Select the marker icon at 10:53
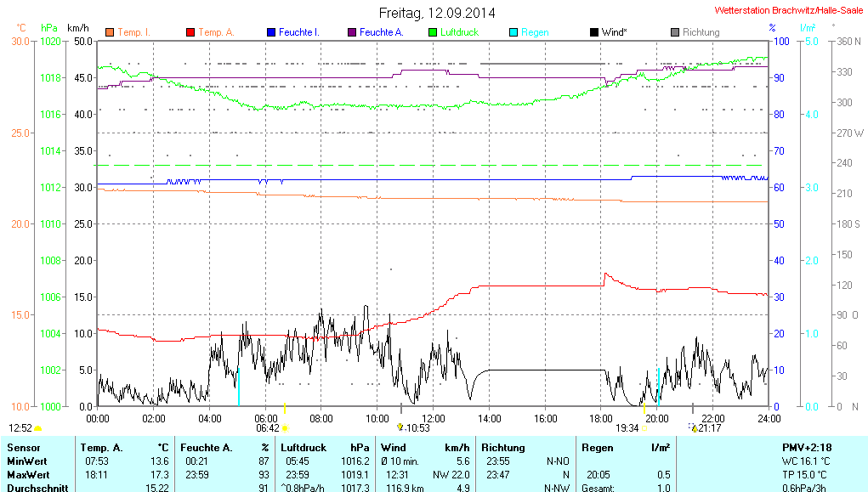This screenshot has height=492, width=868. [x=400, y=427]
